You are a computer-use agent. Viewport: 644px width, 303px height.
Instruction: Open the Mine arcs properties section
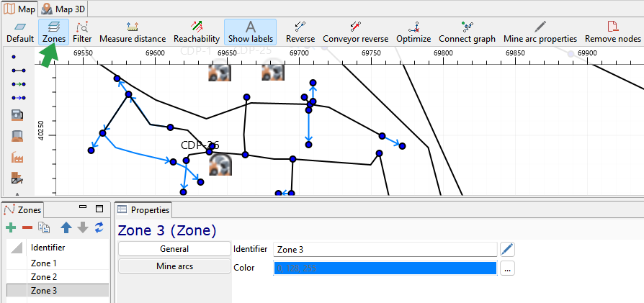174,266
